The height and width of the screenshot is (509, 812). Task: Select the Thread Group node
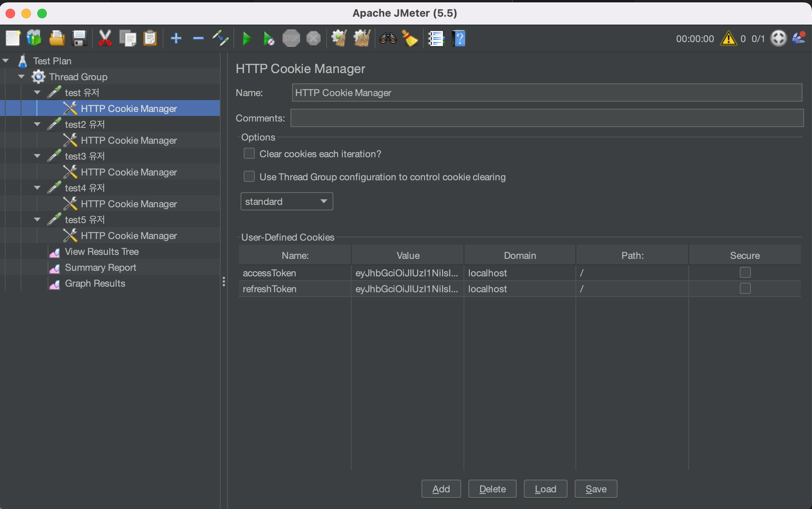(78, 77)
